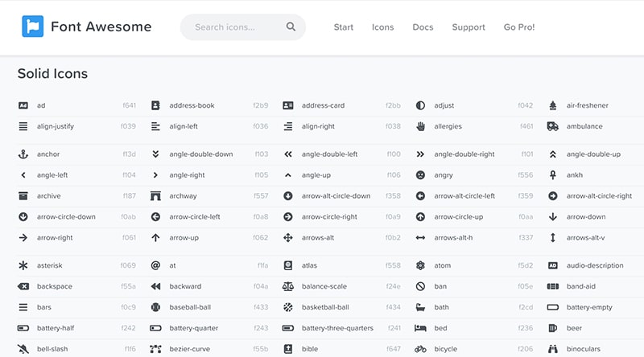Image resolution: width=644 pixels, height=357 pixels.
Task: Select the atom icon glyph
Action: (420, 265)
